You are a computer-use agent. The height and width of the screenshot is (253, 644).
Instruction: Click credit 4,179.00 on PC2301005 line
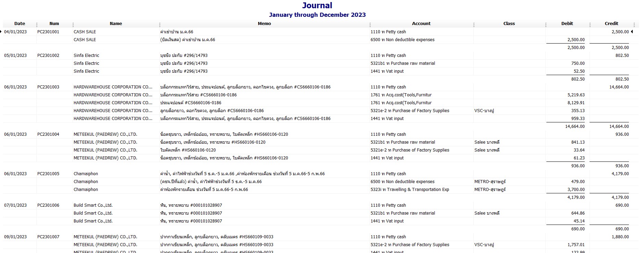point(620,174)
